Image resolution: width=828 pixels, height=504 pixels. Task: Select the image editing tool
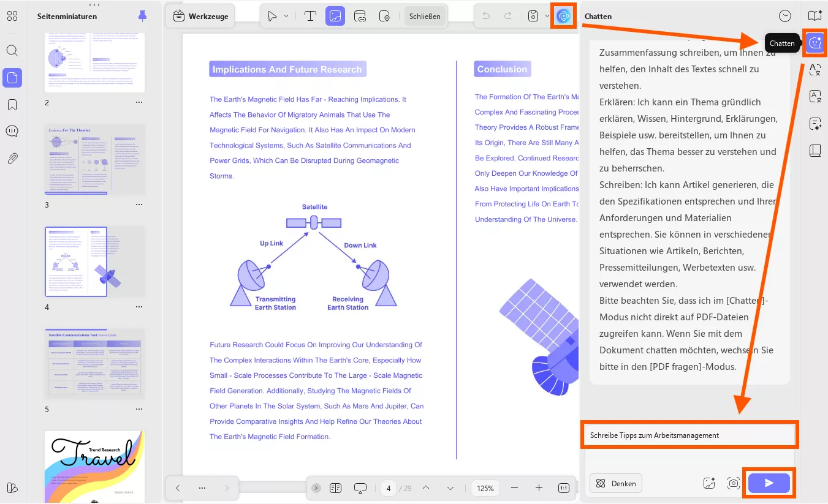(335, 17)
